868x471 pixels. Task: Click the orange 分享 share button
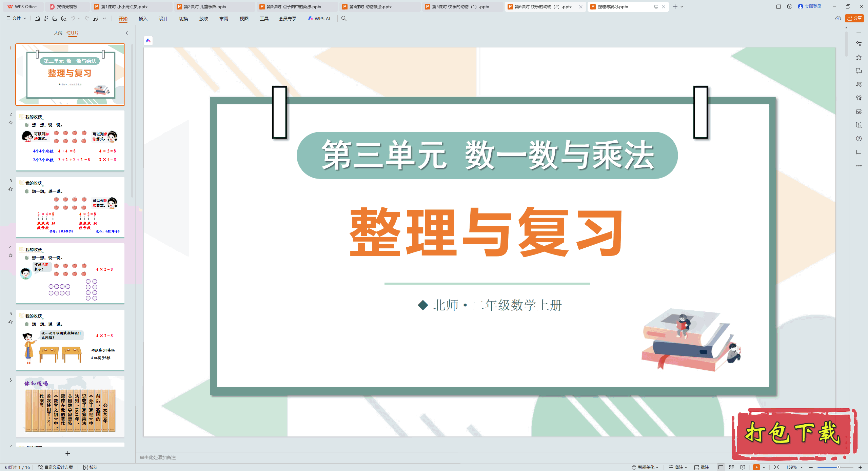[x=854, y=18]
